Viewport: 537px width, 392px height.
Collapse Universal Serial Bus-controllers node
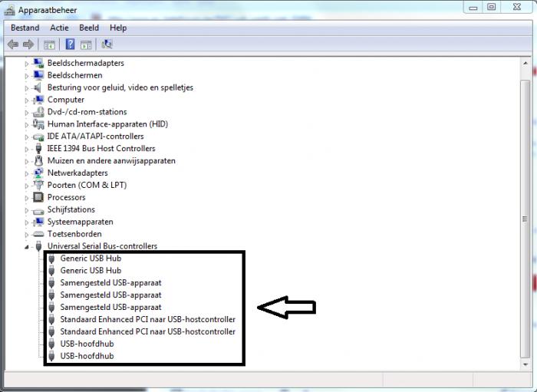click(26, 247)
